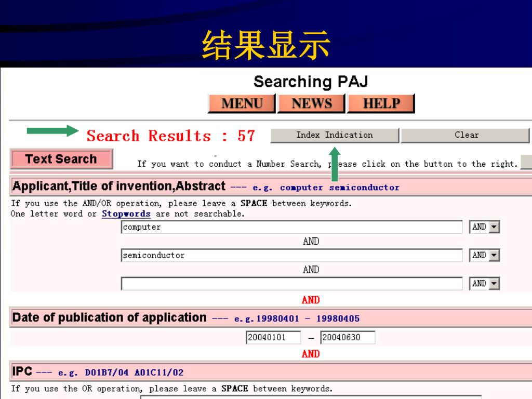The width and height of the screenshot is (532, 399).
Task: Click the 'Search Results : 57' text
Action: point(170,136)
